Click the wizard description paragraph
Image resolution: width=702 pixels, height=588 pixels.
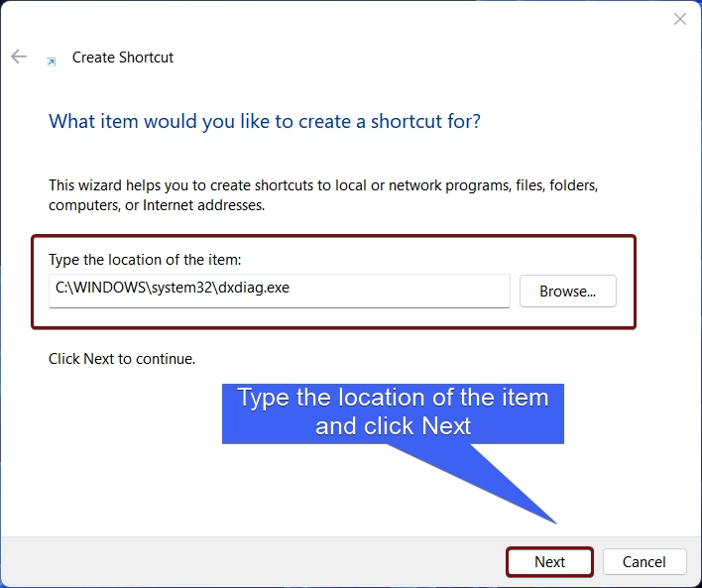[323, 195]
